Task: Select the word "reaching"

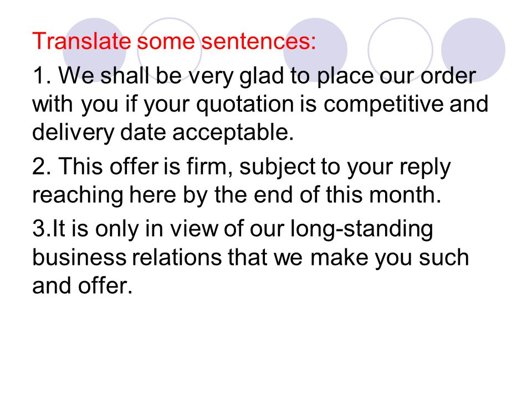Action: 78,196
